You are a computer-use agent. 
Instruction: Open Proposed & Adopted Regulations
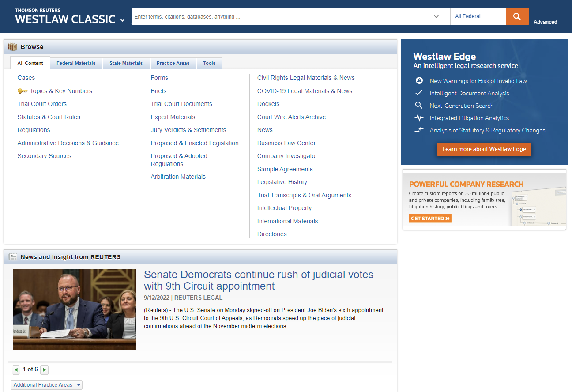pyautogui.click(x=179, y=160)
